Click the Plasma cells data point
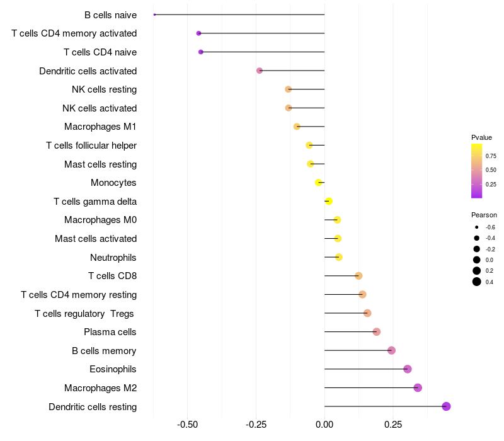The height and width of the screenshot is (441, 504). pos(377,332)
